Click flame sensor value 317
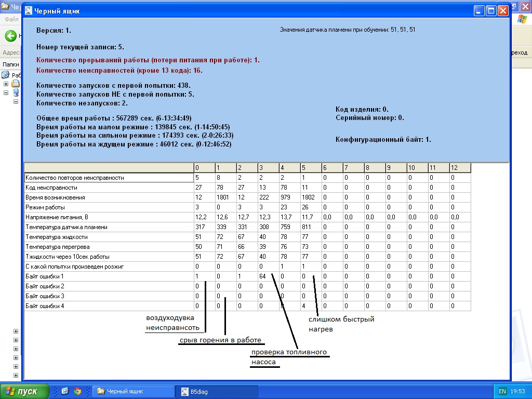 (205, 227)
